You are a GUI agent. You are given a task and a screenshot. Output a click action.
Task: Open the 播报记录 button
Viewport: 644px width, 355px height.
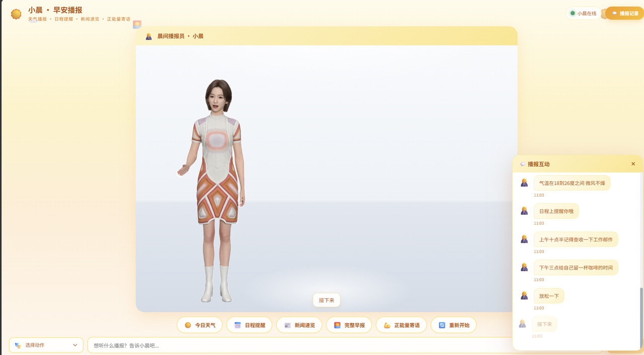pyautogui.click(x=625, y=14)
